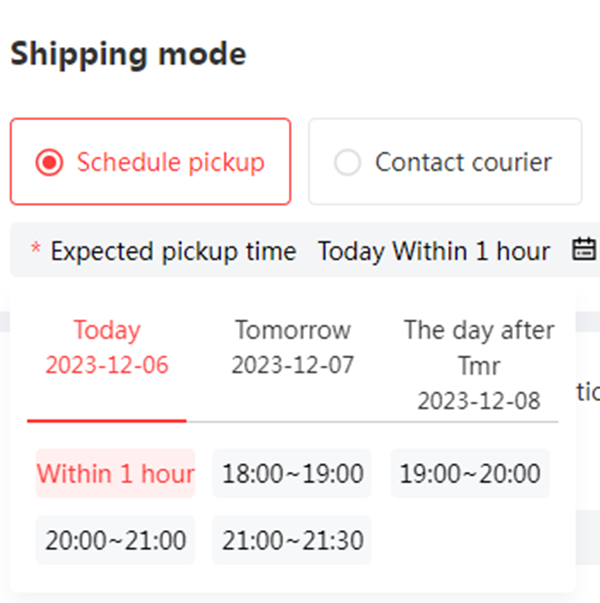
Task: Click the Schedule pickup option label
Action: pos(170,162)
